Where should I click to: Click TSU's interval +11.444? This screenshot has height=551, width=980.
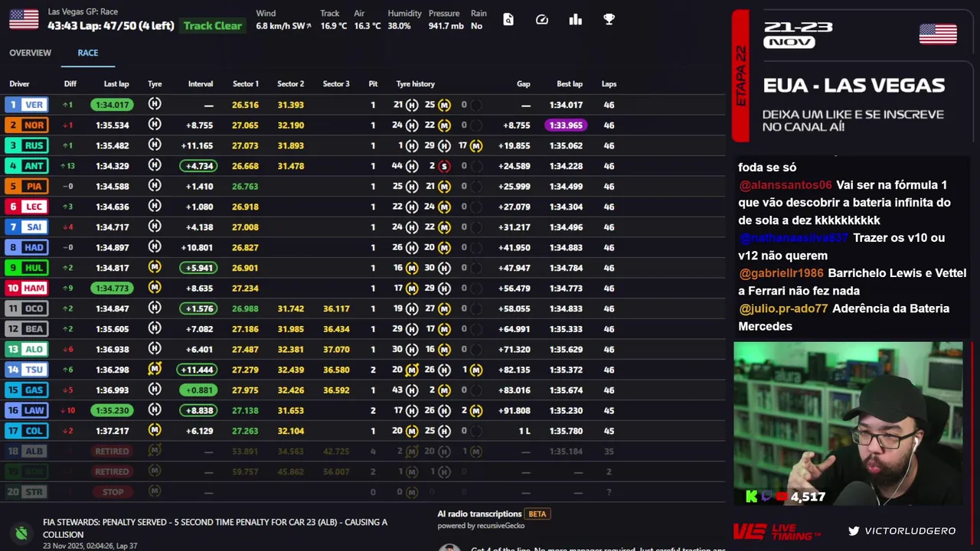pos(196,370)
